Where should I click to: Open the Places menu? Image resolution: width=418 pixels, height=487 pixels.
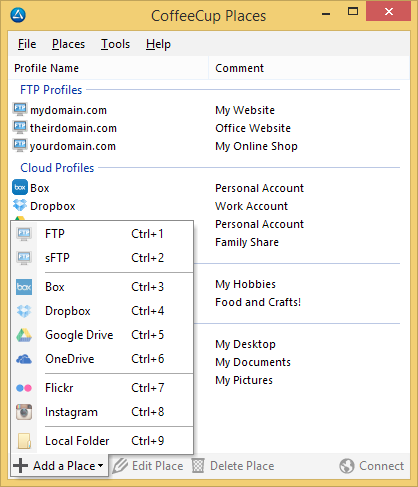[x=68, y=44]
